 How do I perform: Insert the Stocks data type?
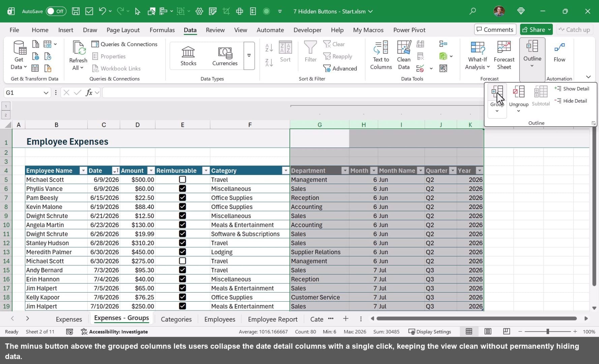coord(188,56)
